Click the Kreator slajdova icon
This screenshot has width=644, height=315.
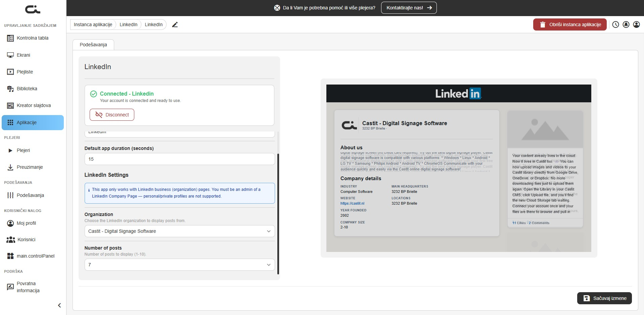10,105
